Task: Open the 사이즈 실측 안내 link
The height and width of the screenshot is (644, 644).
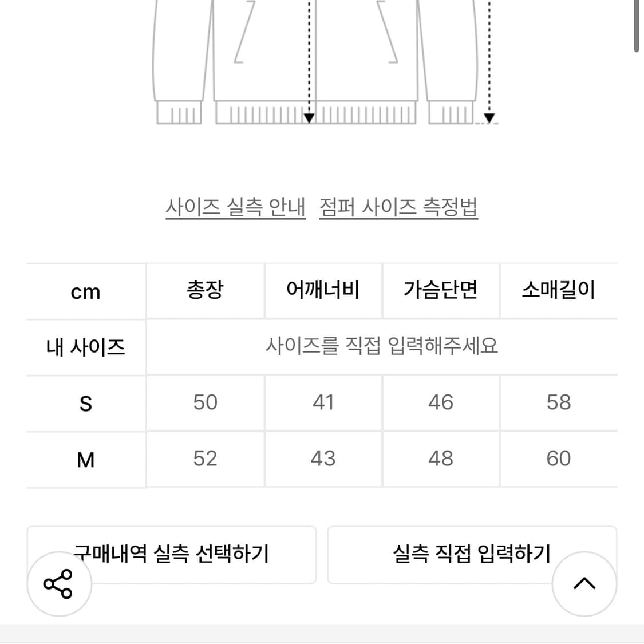Action: [x=235, y=207]
